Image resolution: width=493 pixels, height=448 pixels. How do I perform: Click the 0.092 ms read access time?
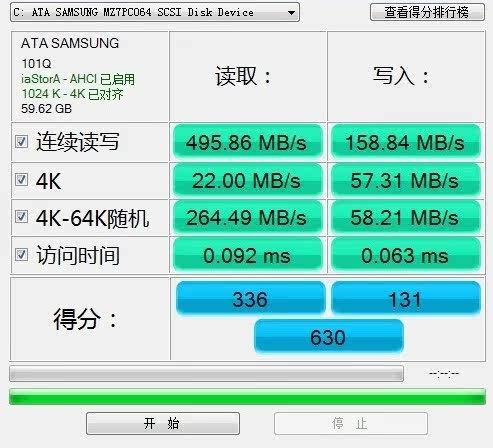coord(247,255)
